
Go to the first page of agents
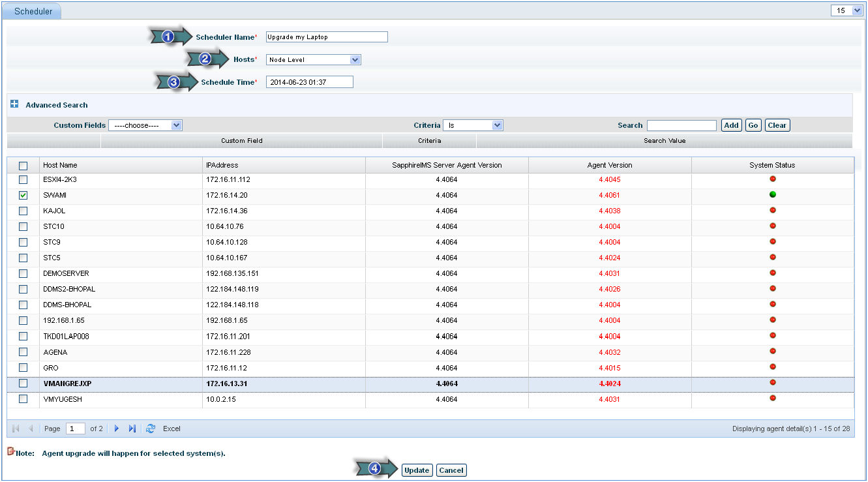[16, 429]
